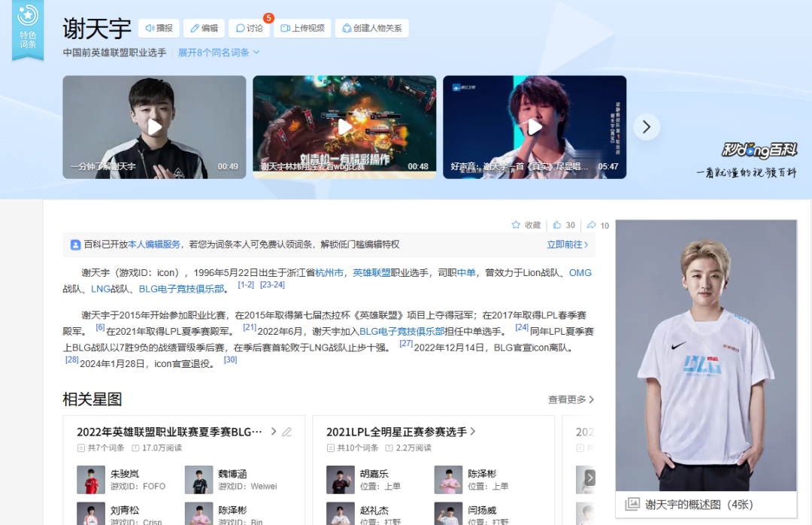Click 创建人物关系 button
This screenshot has width=812, height=525.
click(372, 28)
